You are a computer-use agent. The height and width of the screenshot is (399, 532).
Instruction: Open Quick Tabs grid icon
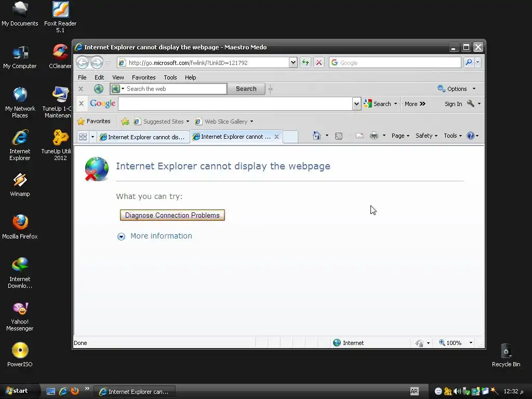pyautogui.click(x=83, y=137)
